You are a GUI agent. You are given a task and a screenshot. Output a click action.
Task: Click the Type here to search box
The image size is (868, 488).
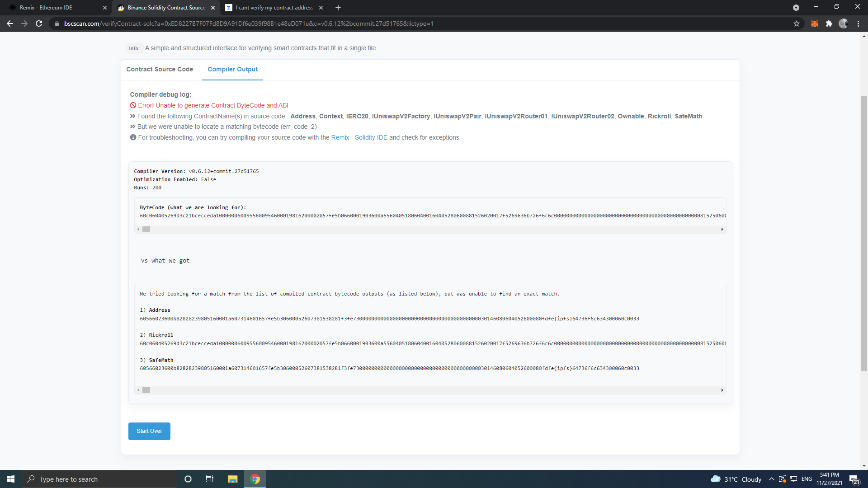pyautogui.click(x=99, y=479)
